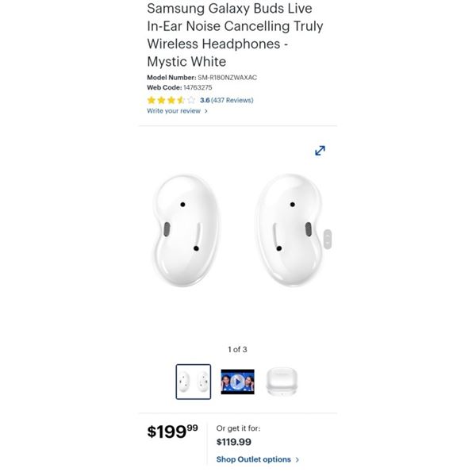
Task: Expand the product image to fullscreen
Action: point(320,150)
